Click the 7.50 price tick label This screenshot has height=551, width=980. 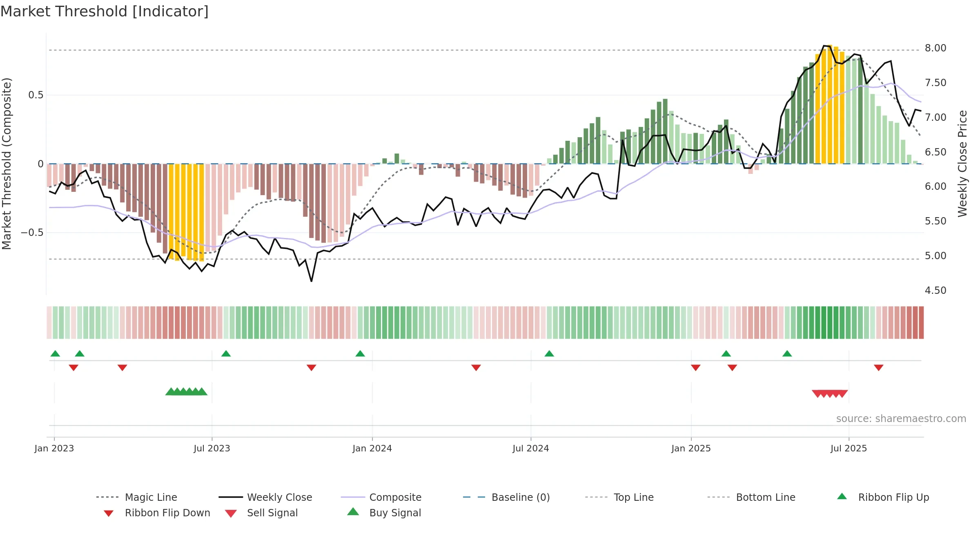pos(935,83)
